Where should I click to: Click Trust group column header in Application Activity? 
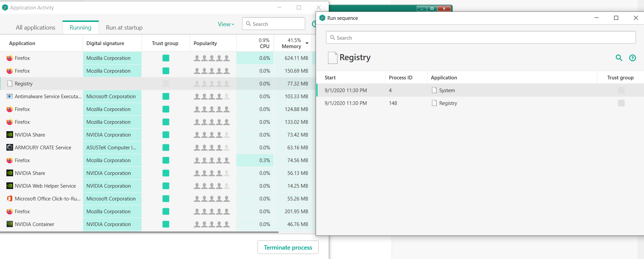[165, 43]
